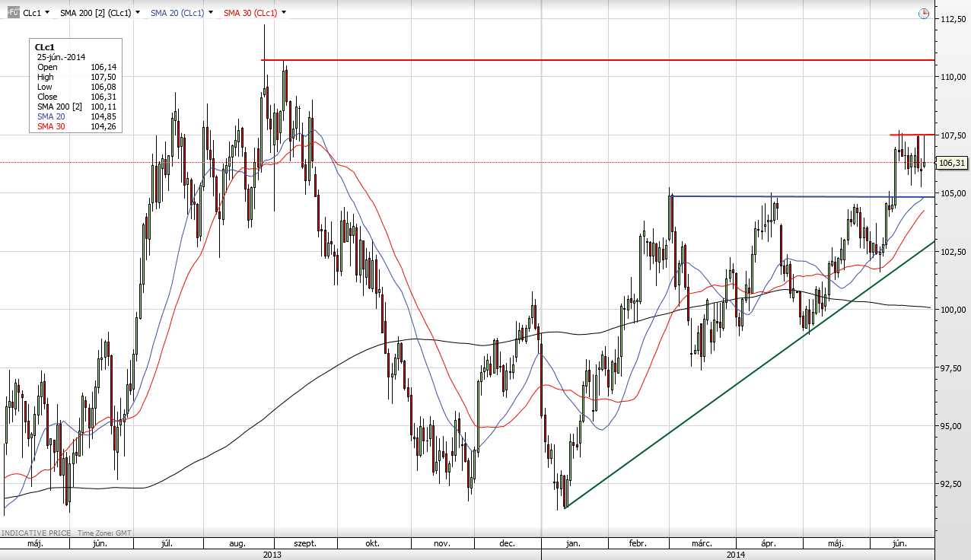Click the current price tag 106,31 on axis
This screenshot has height=560, width=971.
(953, 163)
